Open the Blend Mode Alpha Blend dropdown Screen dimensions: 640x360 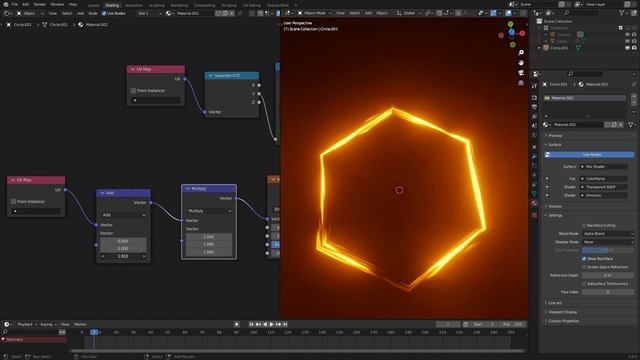coord(608,234)
